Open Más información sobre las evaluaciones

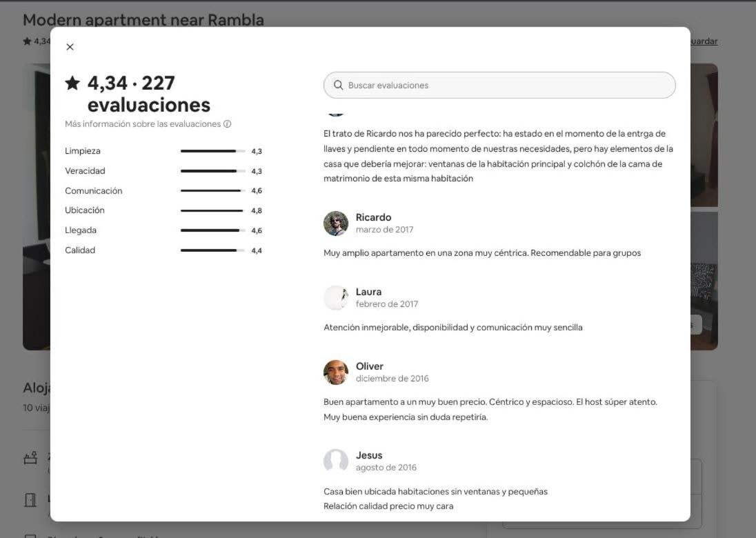point(143,124)
